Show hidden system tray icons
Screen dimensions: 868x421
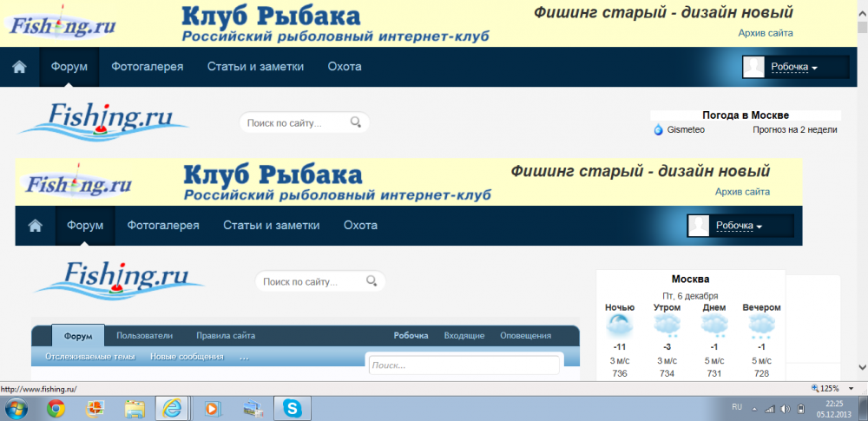click(x=754, y=408)
